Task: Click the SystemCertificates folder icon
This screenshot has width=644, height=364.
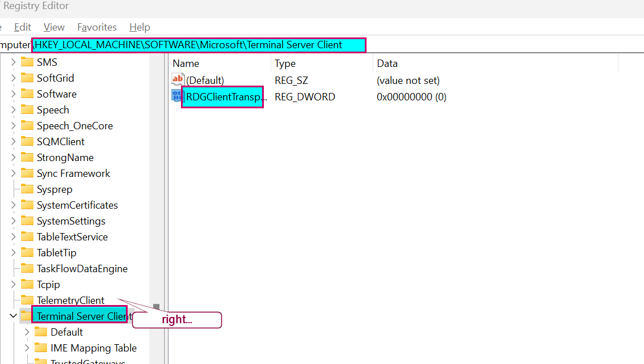Action: (27, 205)
